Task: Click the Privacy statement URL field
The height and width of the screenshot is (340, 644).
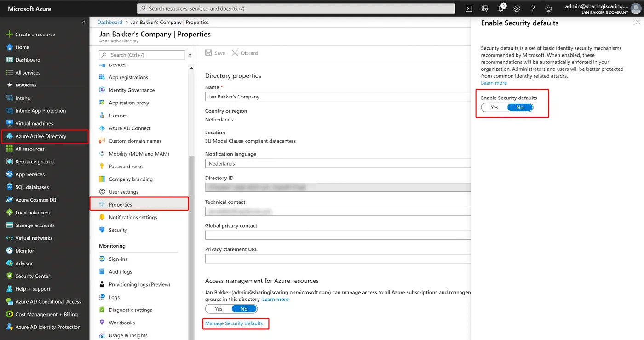Action: pos(338,259)
